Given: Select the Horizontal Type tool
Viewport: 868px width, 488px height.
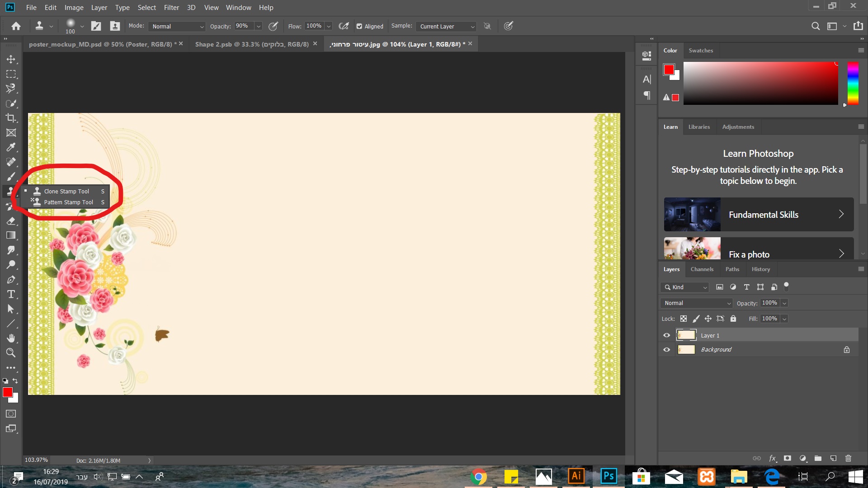Looking at the screenshot, I should pyautogui.click(x=11, y=294).
